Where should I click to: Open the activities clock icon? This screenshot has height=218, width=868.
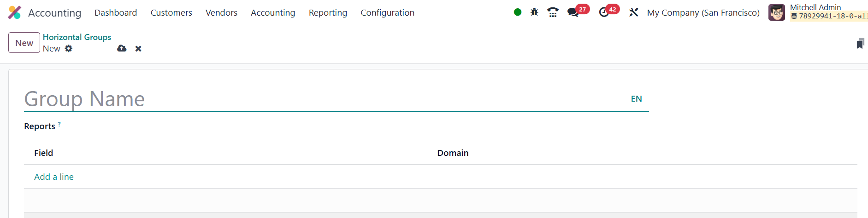pos(604,12)
